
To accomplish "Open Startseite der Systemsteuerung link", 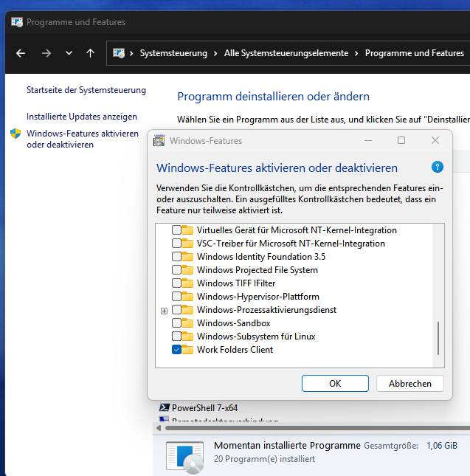I will point(86,90).
